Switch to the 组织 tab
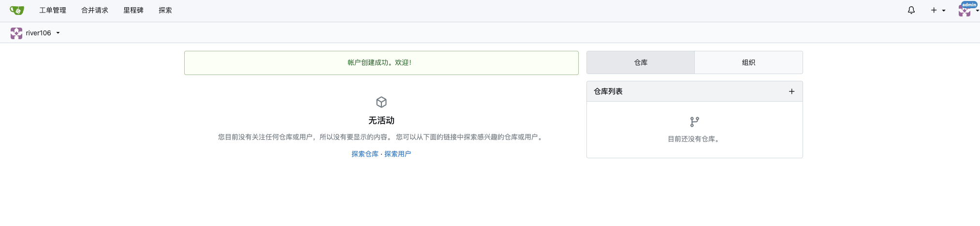The image size is (980, 226). (748, 62)
